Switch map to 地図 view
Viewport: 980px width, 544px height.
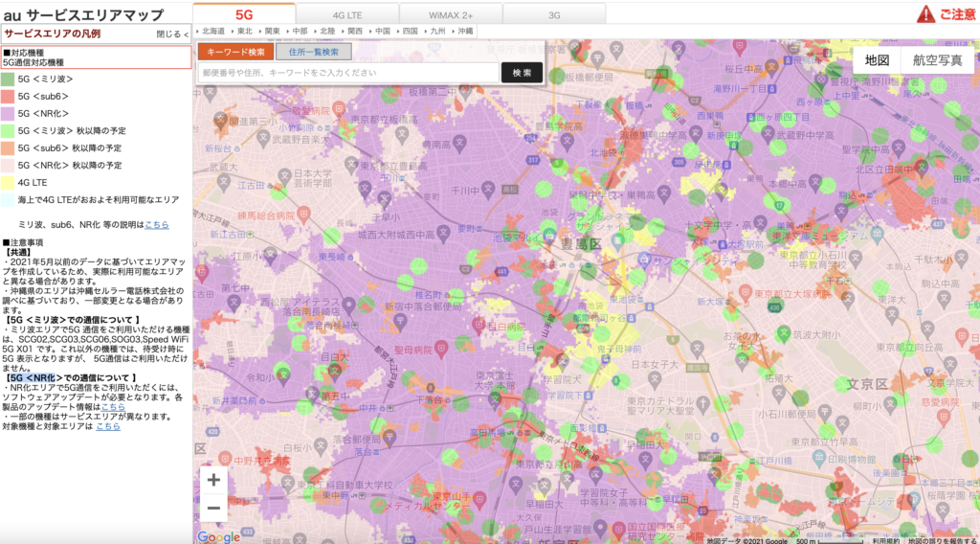(877, 60)
